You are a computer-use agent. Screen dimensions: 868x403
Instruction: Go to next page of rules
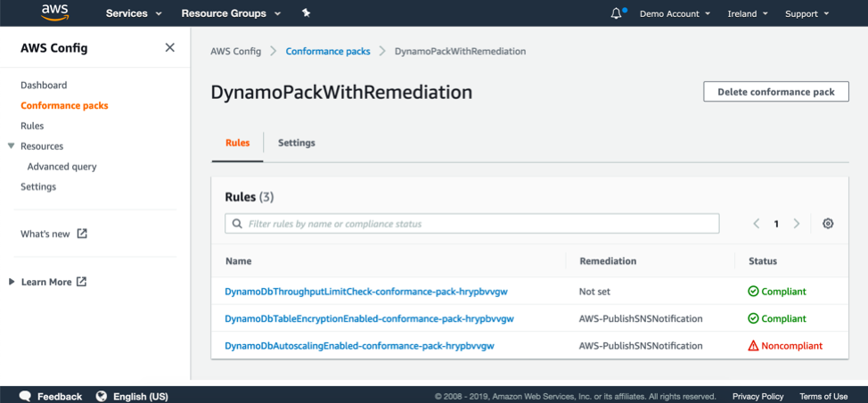pyautogui.click(x=797, y=224)
